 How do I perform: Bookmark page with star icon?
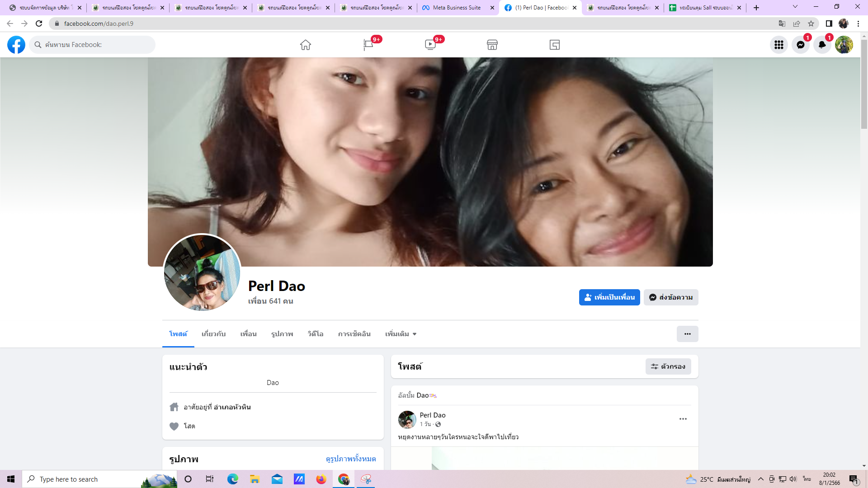[811, 23]
